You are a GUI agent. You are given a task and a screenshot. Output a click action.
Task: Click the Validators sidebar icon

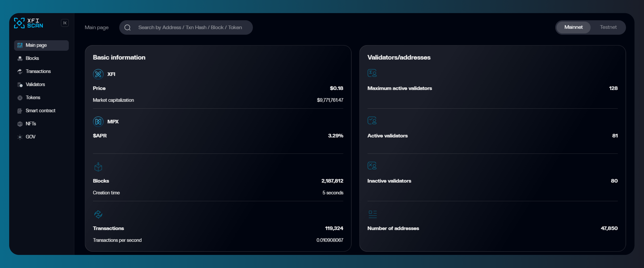[20, 85]
